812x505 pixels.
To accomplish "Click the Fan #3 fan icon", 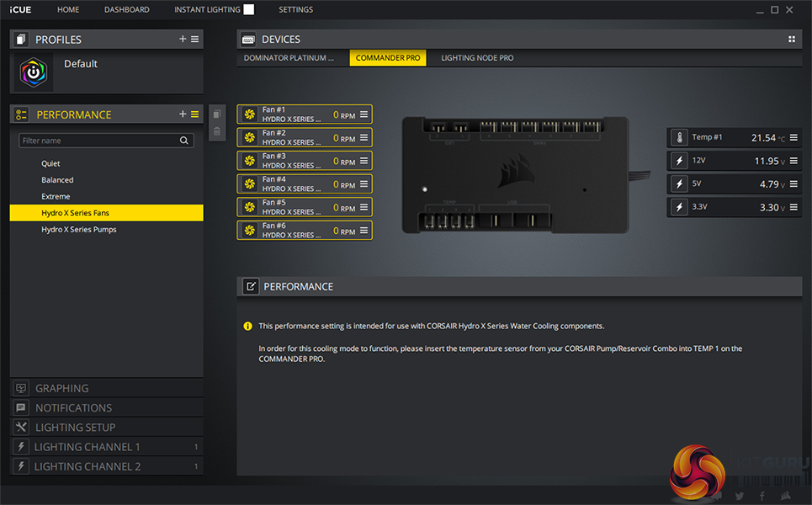I will pyautogui.click(x=250, y=161).
